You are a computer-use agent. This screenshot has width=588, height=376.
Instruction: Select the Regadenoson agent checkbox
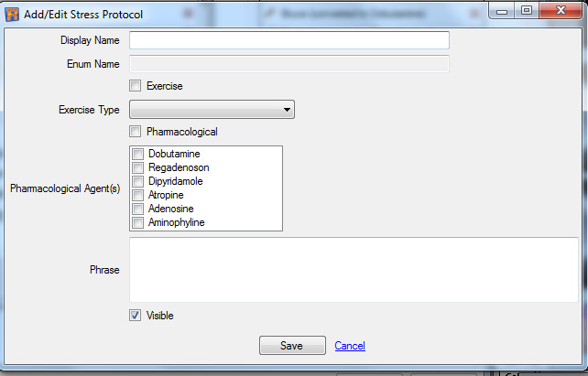[x=138, y=167]
